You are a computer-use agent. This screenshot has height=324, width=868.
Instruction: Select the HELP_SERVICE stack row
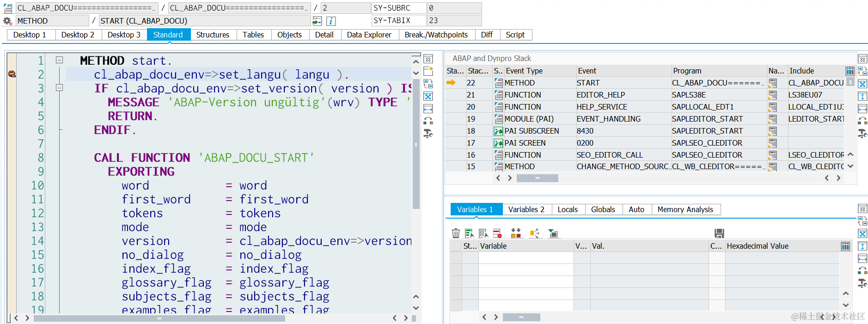pyautogui.click(x=645, y=107)
